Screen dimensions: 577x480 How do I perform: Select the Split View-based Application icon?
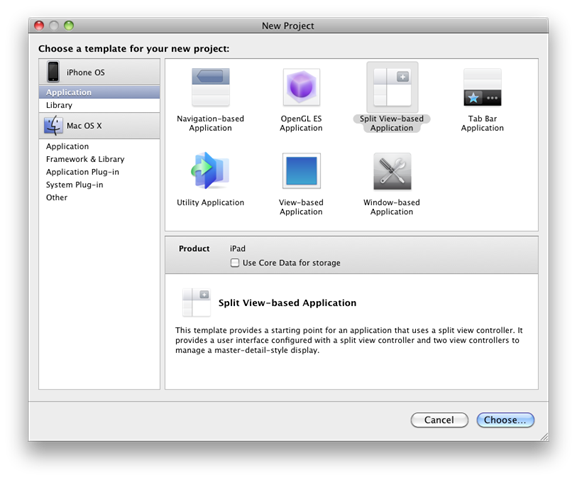click(x=392, y=87)
